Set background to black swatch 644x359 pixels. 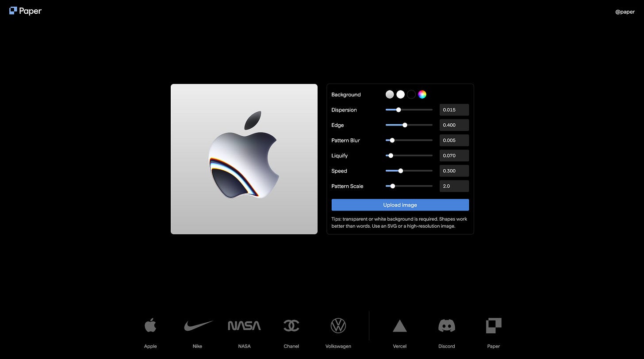[x=411, y=94]
